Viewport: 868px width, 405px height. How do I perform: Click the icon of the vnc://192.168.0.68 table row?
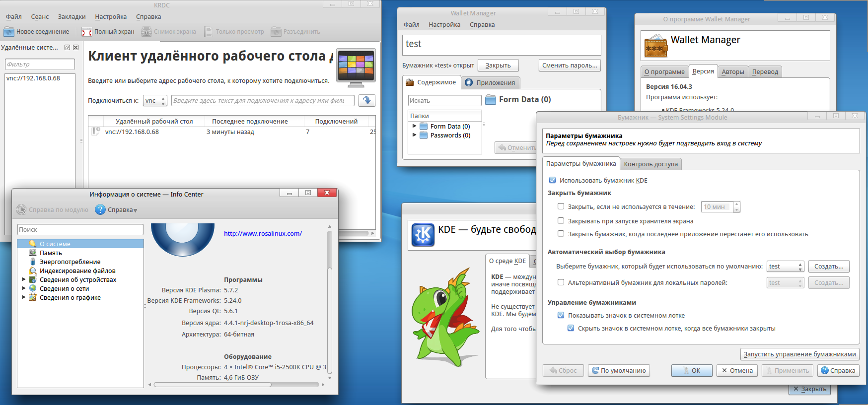[96, 132]
